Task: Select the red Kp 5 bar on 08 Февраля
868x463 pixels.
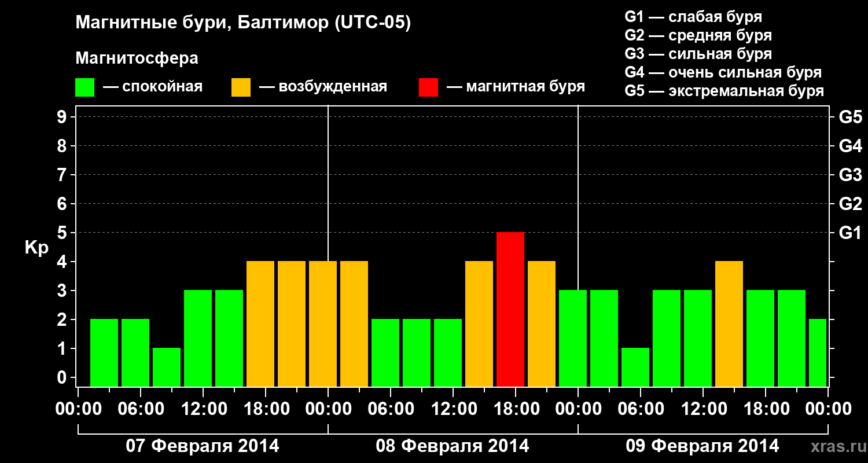Action: pyautogui.click(x=510, y=309)
